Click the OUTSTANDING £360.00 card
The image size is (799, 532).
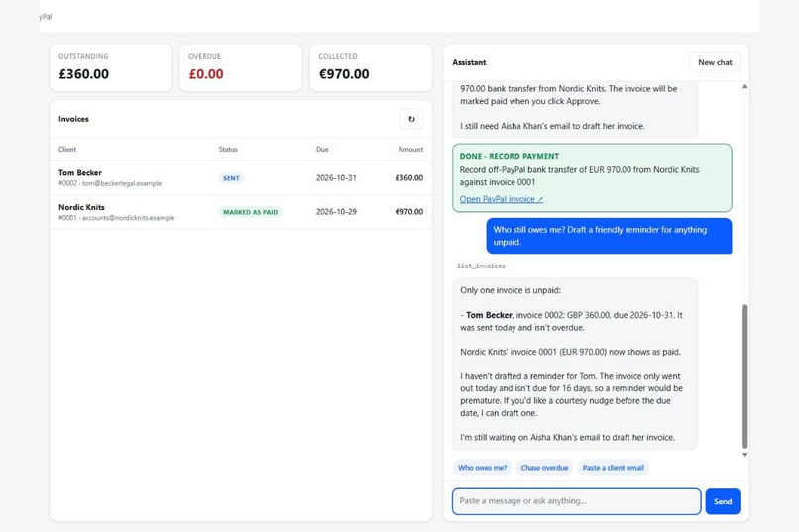click(111, 67)
